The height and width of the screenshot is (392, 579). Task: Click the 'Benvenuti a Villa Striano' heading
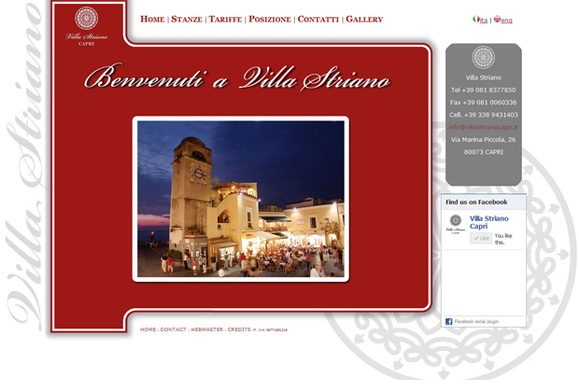pos(237,77)
